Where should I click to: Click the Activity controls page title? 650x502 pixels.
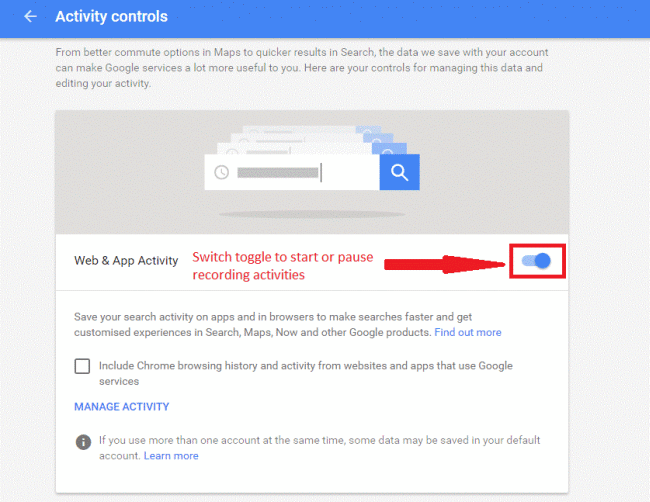point(111,17)
